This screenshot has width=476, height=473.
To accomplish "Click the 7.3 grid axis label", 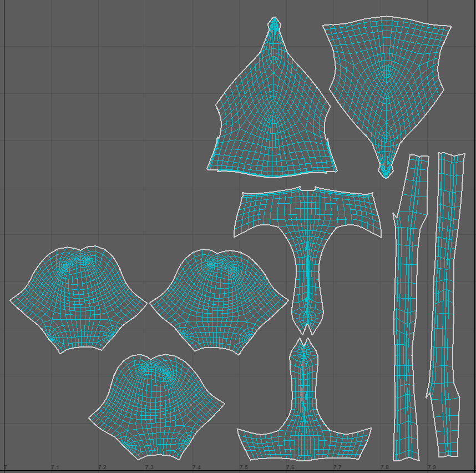I will coord(149,467).
